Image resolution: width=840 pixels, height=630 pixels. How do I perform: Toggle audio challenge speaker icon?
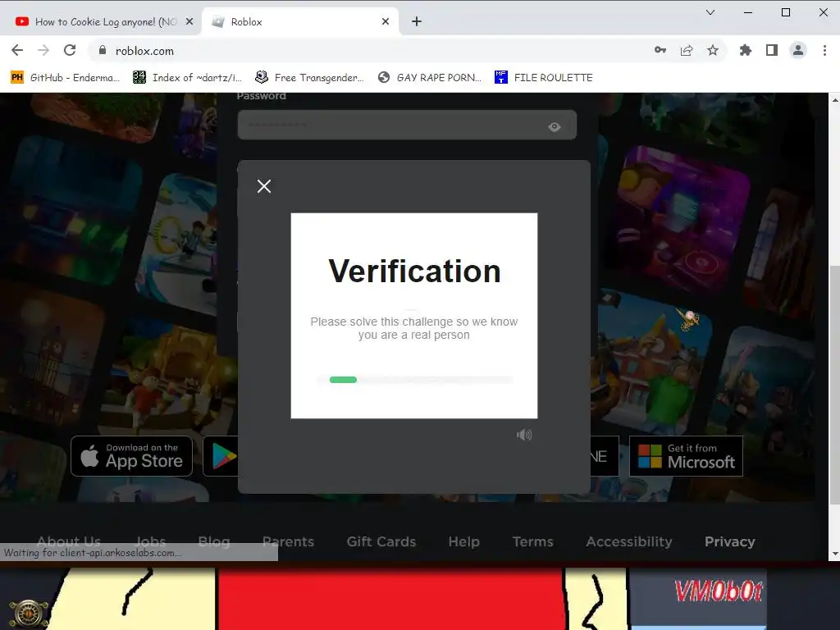524,435
